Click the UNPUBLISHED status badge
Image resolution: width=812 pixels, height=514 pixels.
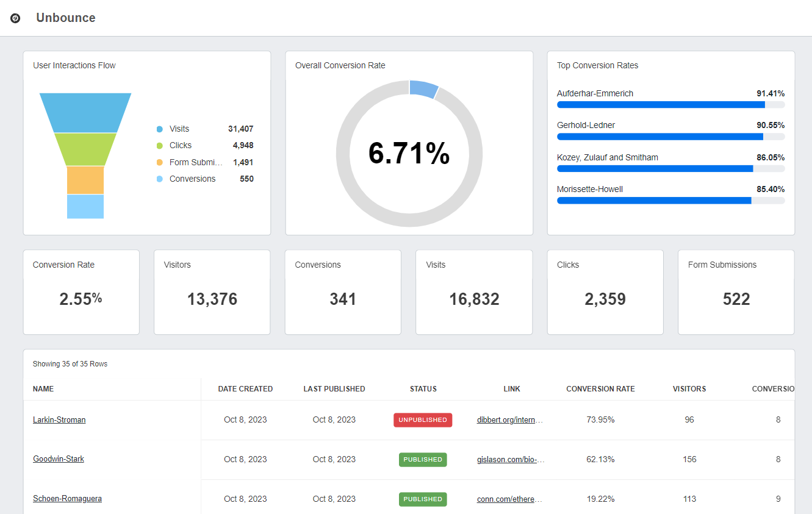point(423,420)
